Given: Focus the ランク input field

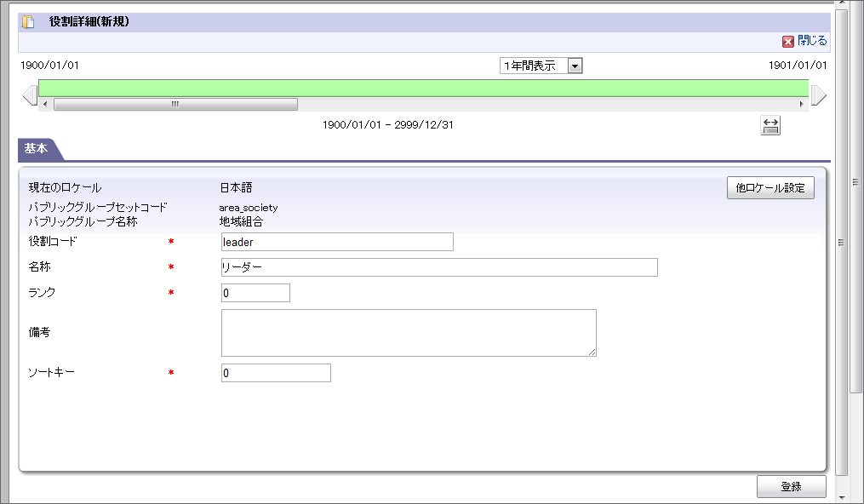Looking at the screenshot, I should pyautogui.click(x=255, y=293).
